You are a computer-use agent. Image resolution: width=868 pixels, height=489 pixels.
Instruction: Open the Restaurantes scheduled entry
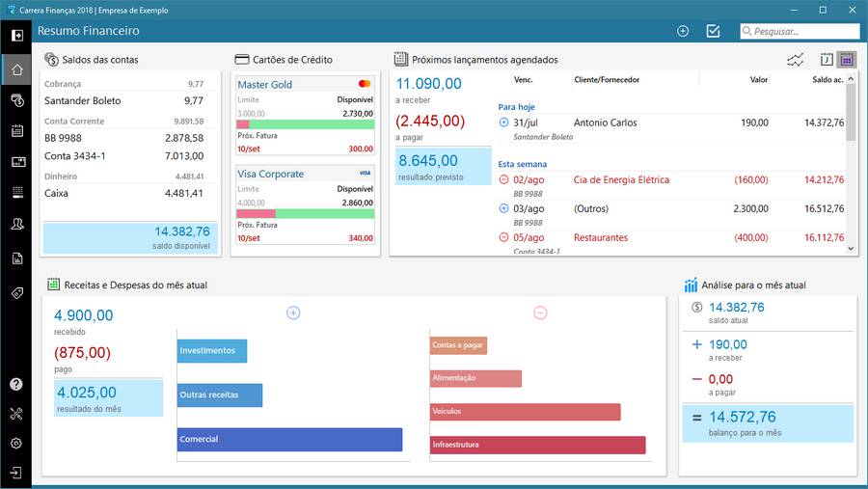pos(671,242)
